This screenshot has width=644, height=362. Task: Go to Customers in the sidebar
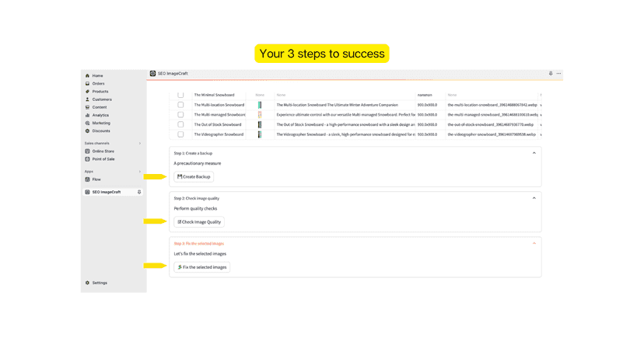102,99
